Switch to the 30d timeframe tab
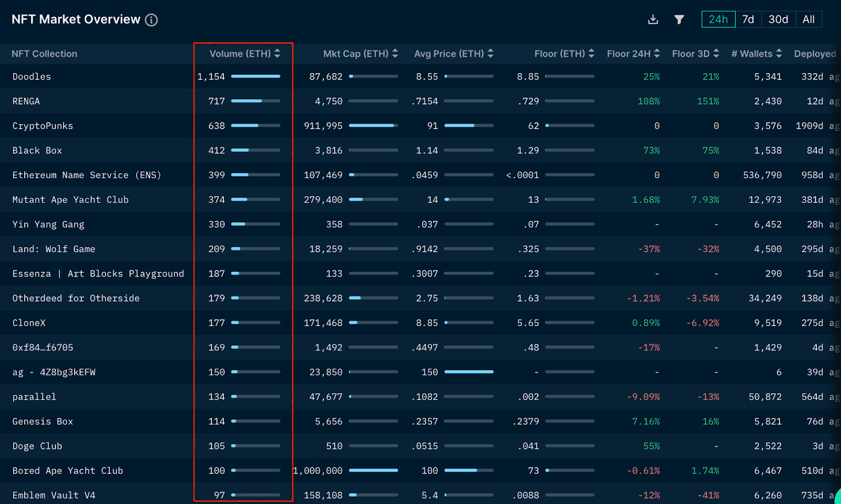 point(778,19)
